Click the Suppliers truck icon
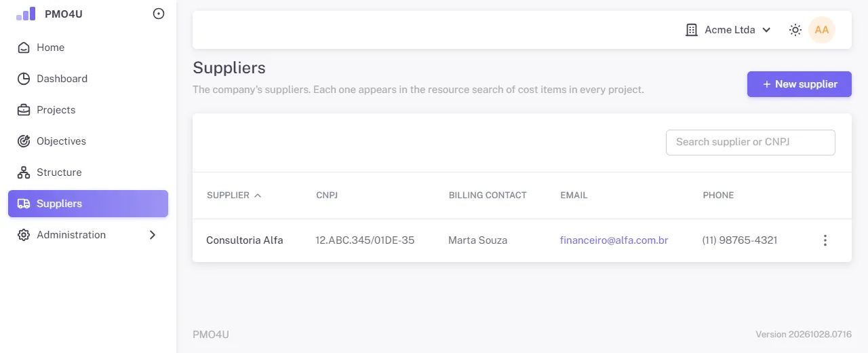This screenshot has height=353, width=868. pos(24,204)
